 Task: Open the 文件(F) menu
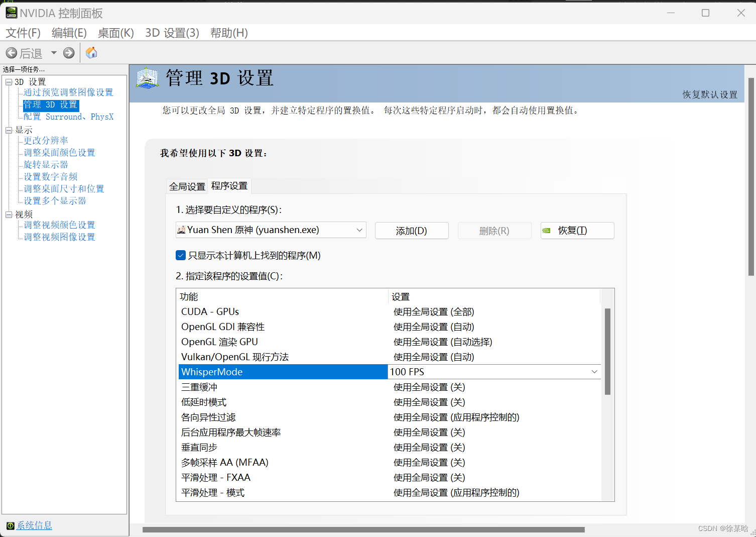[x=23, y=33]
